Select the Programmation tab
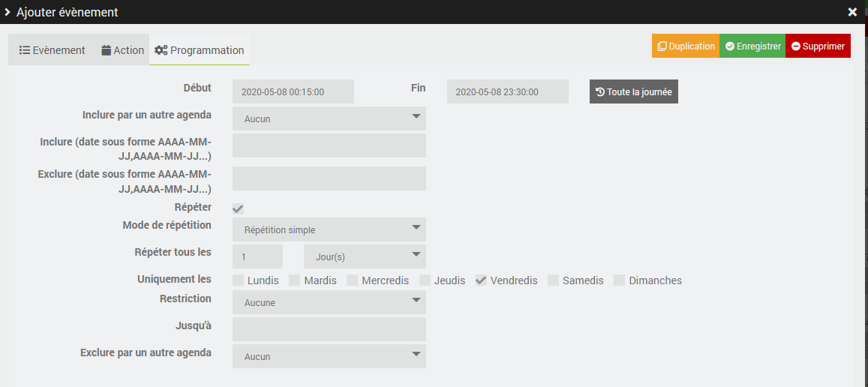This screenshot has height=387, width=868. point(200,50)
